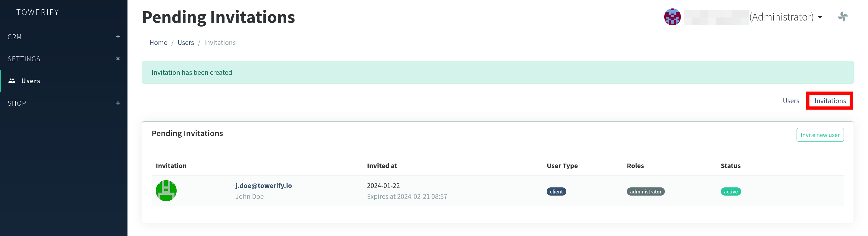Click the active status badge

point(730,191)
